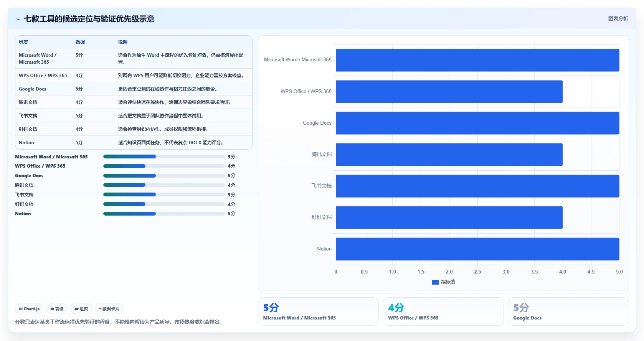Click the 4分 score in the table's 腾讯文档 row

[79, 102]
